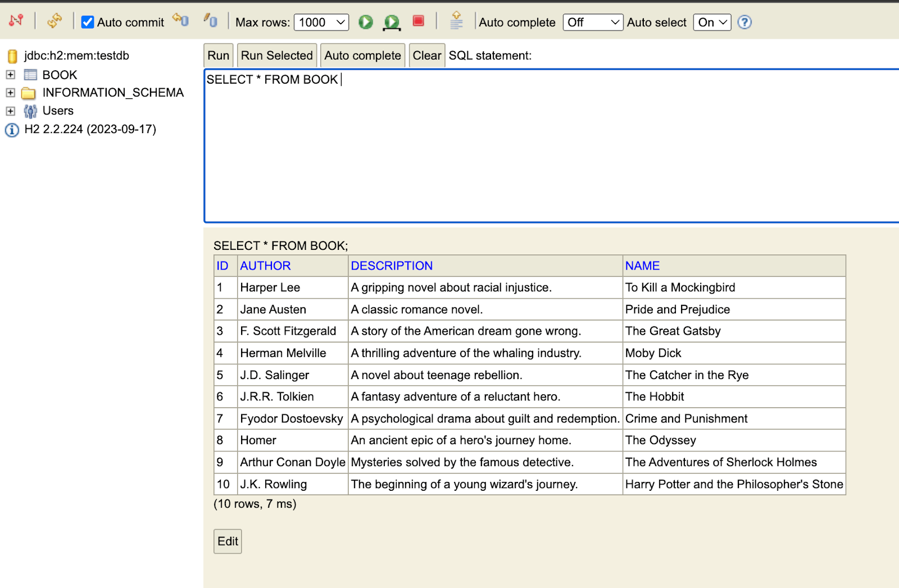Click The Hobbit name cell
Image resolution: width=899 pixels, height=588 pixels.
(734, 396)
